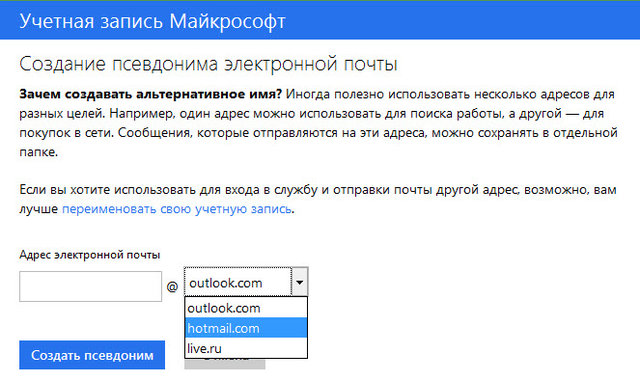The height and width of the screenshot is (381, 640).
Task: Click the word лучше before the rename link
Action: (x=38, y=209)
